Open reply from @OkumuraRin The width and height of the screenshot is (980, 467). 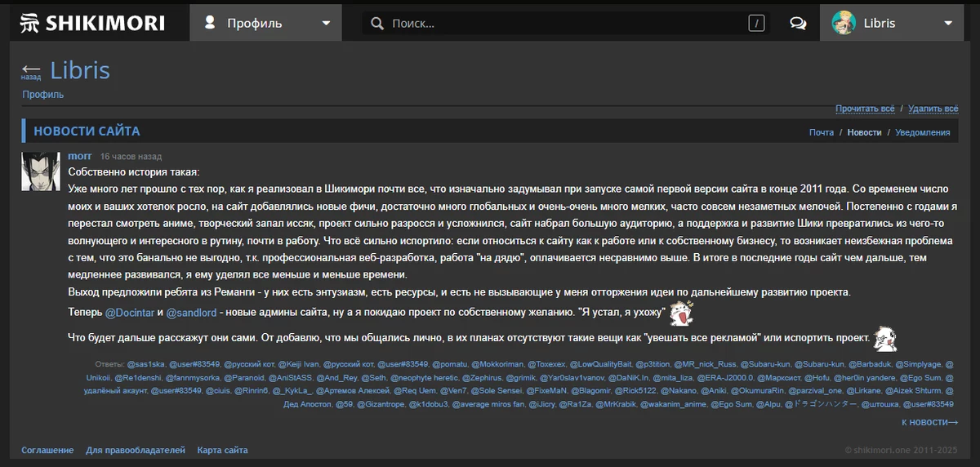756,393
